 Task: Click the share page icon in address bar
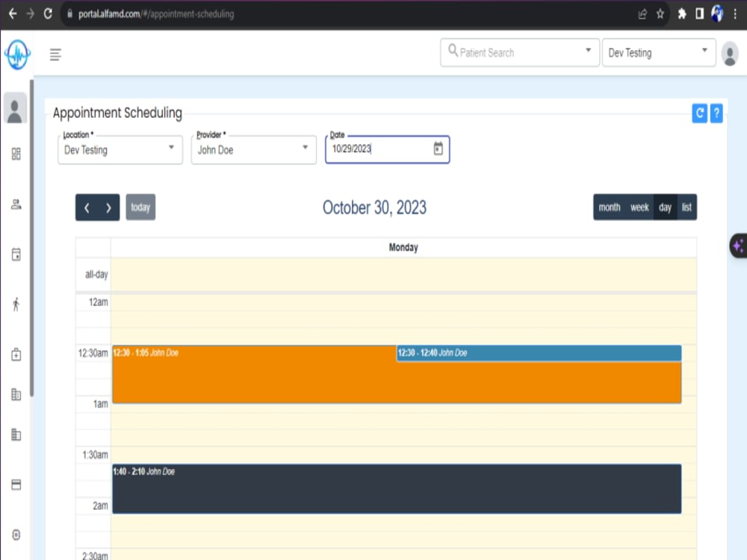pyautogui.click(x=642, y=13)
